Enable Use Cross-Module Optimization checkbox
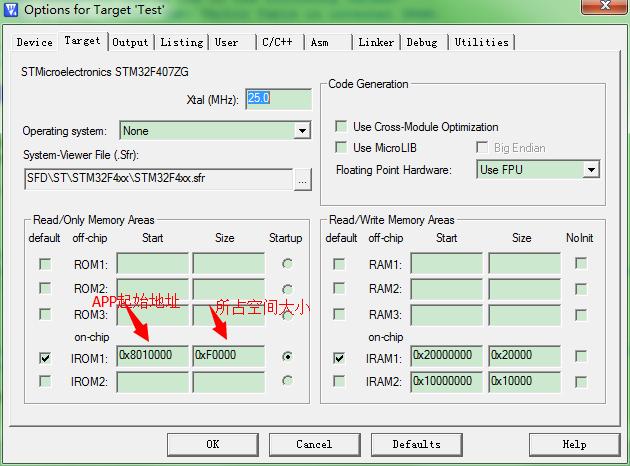 click(341, 126)
